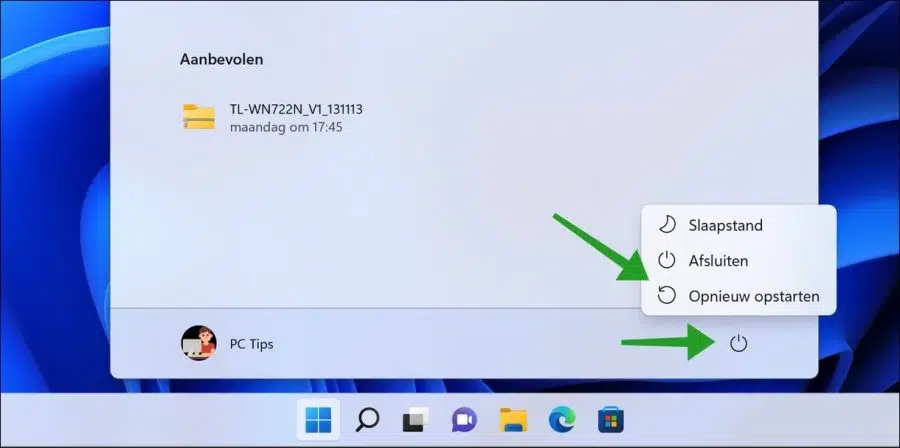Click the Aanbevolen section heading

pos(222,59)
